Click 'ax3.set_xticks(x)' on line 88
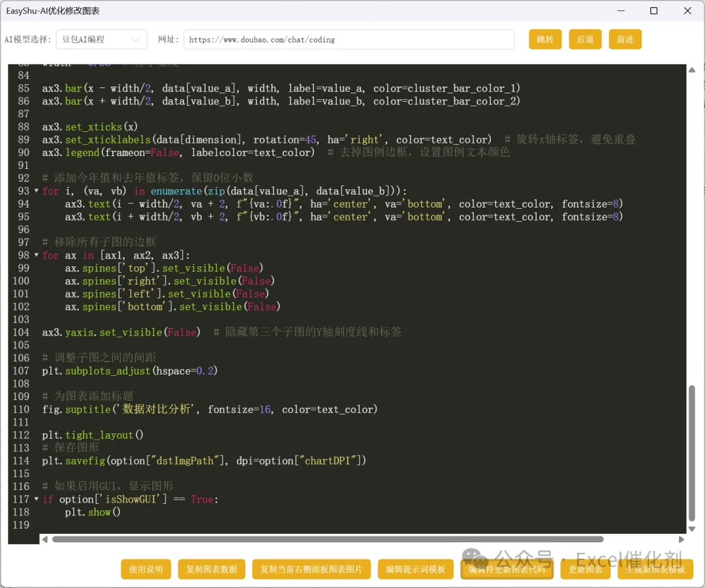 [90, 127]
